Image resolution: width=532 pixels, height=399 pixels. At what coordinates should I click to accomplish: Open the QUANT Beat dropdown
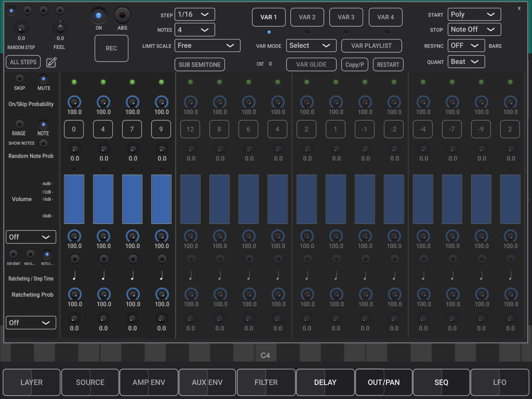[466, 62]
